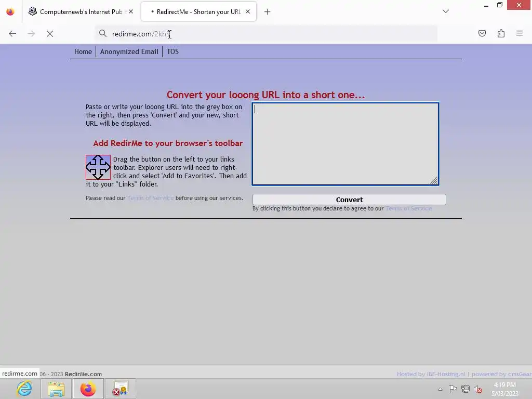The image size is (532, 399).
Task: Open a new browser tab
Action: tap(268, 12)
